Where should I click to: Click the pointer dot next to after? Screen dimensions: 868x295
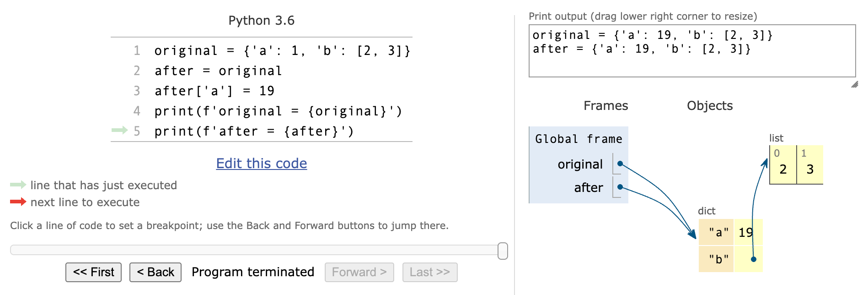coord(620,187)
